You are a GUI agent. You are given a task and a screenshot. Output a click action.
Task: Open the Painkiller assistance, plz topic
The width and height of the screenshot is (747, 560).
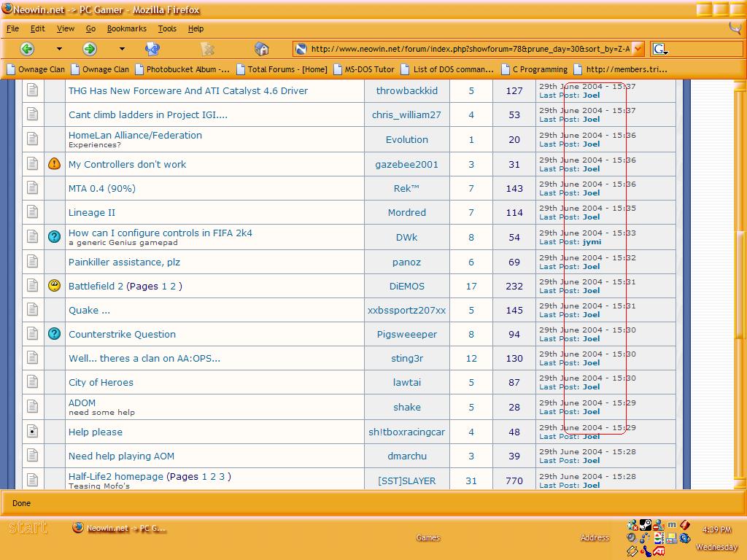[x=124, y=262]
